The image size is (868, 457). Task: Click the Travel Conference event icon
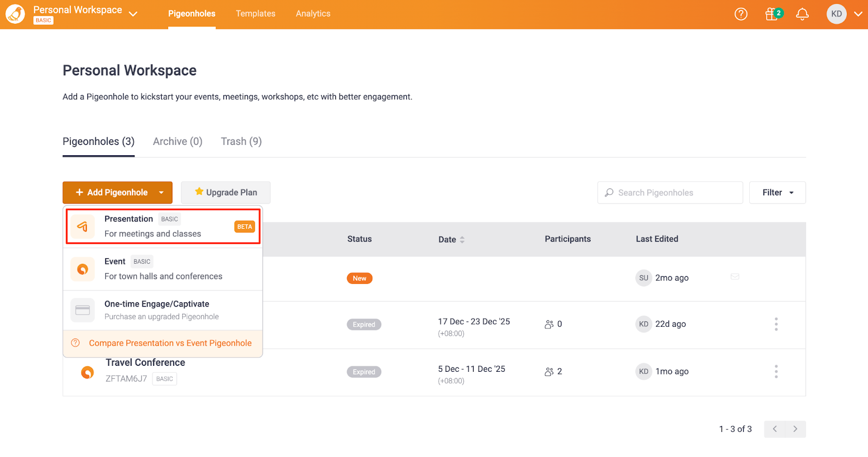[x=87, y=372]
